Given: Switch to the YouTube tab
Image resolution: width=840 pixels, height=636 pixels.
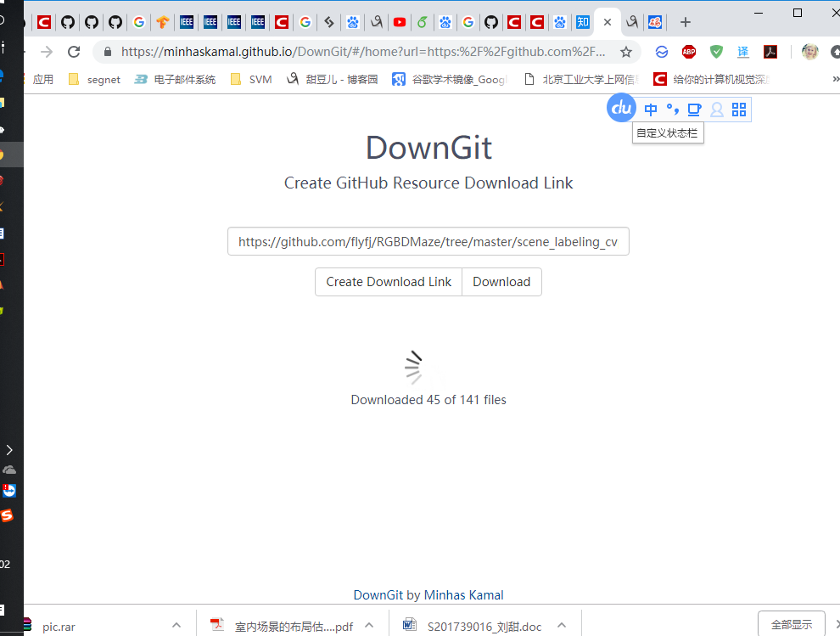Looking at the screenshot, I should 399,22.
